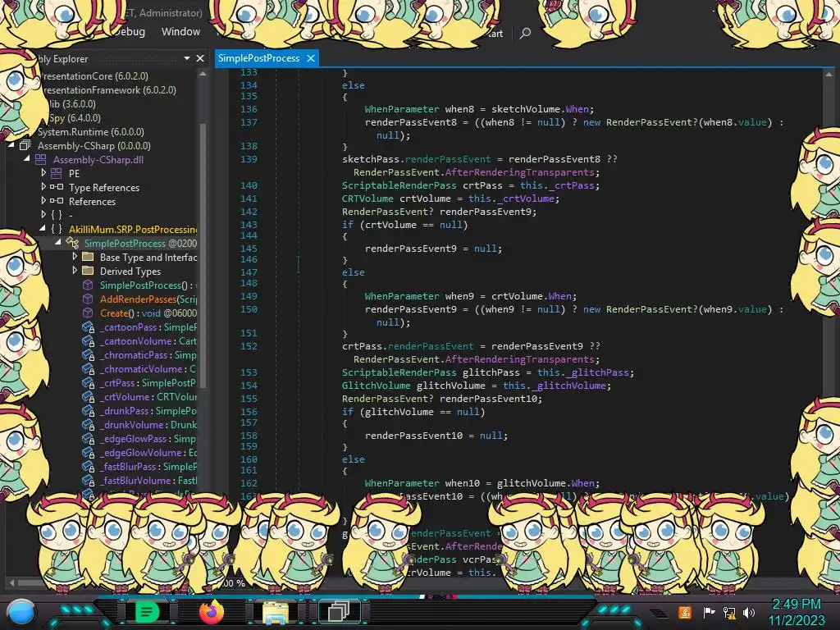840x630 pixels.
Task: Click the References node link icon
Action: [x=57, y=201]
